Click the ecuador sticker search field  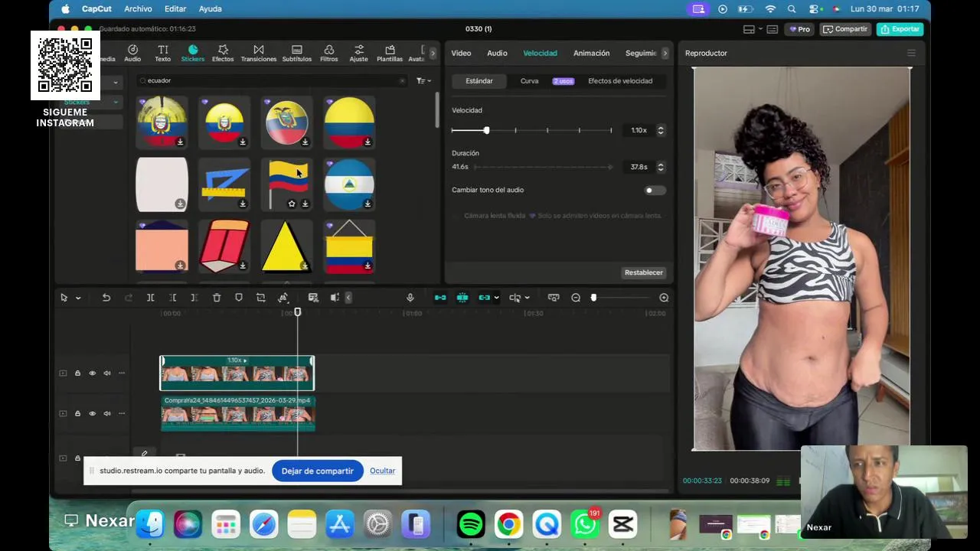272,80
